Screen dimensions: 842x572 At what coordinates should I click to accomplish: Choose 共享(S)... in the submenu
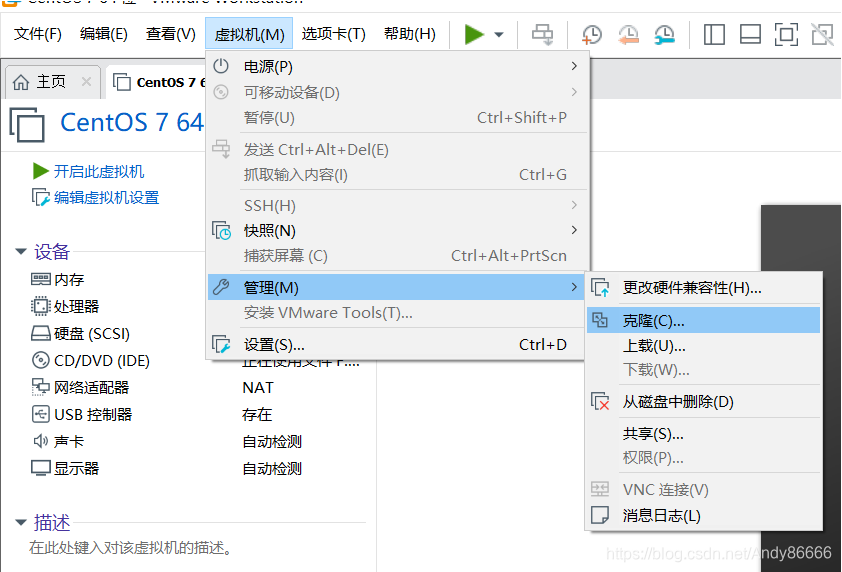[703, 434]
